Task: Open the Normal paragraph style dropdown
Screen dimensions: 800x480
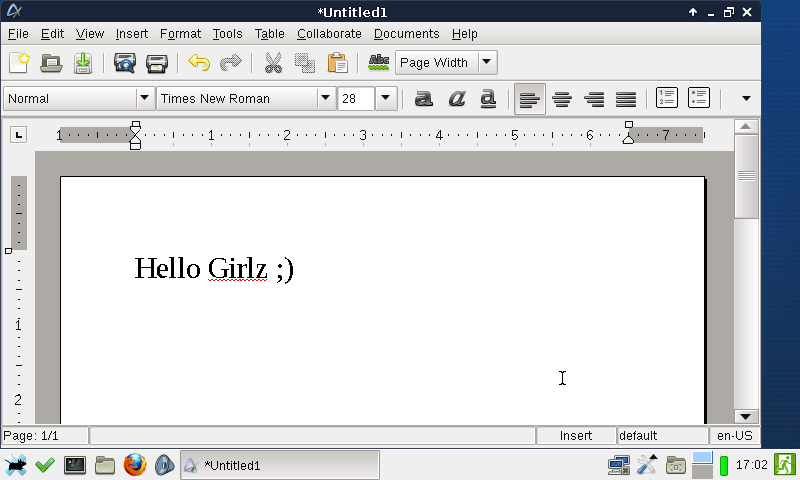Action: click(144, 98)
